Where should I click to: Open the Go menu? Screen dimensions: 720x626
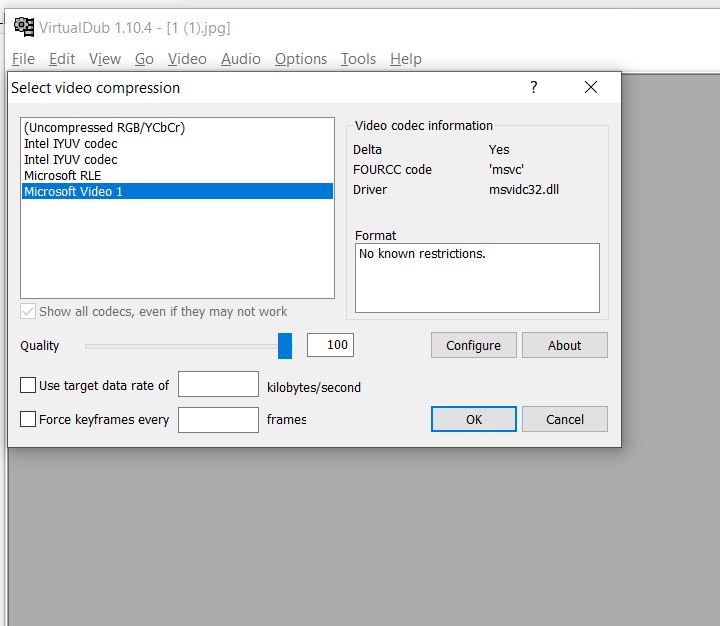144,59
